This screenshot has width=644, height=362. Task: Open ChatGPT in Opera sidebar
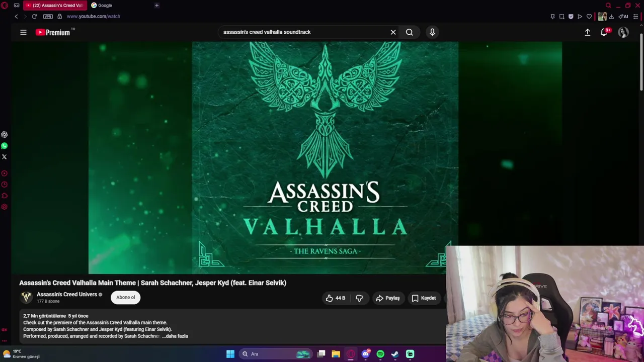click(x=5, y=134)
